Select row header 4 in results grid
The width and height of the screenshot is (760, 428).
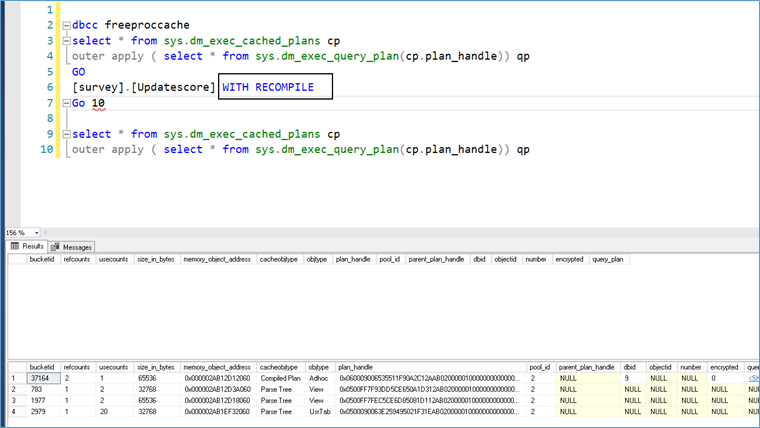pyautogui.click(x=17, y=412)
